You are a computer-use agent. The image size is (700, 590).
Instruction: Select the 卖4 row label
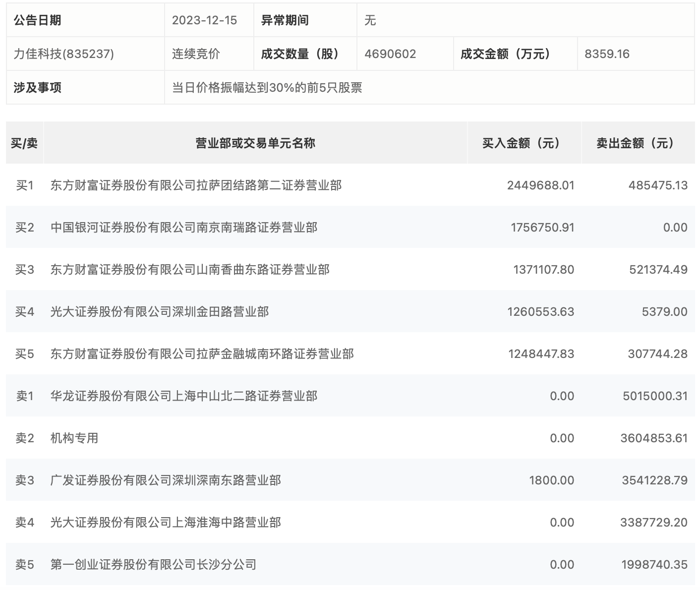[x=24, y=523]
